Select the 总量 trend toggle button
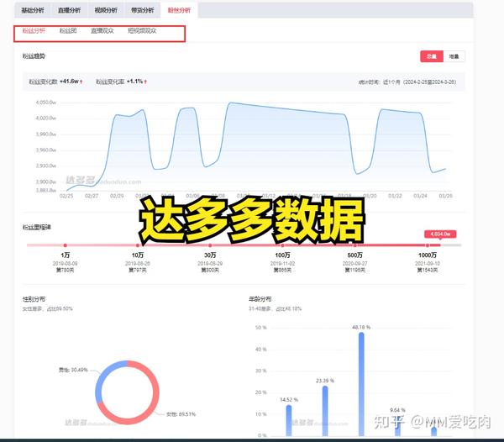Viewport: 504px width, 442px height. point(432,56)
